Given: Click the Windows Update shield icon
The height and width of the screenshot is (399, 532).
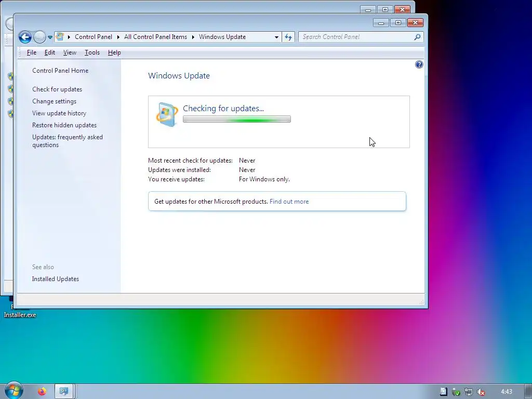Looking at the screenshot, I should click(x=167, y=114).
